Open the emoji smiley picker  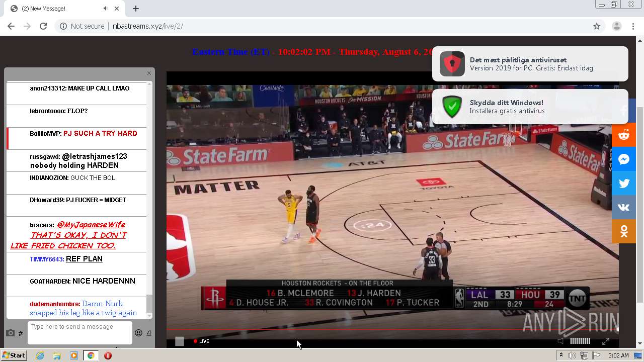click(x=138, y=333)
